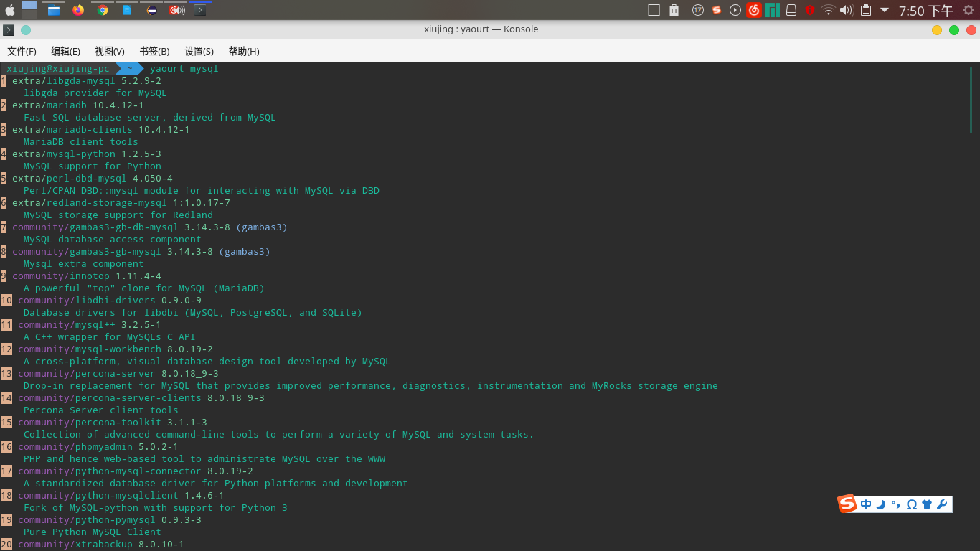Click the extra/mysql-python 1.2.5-3 line

point(87,154)
